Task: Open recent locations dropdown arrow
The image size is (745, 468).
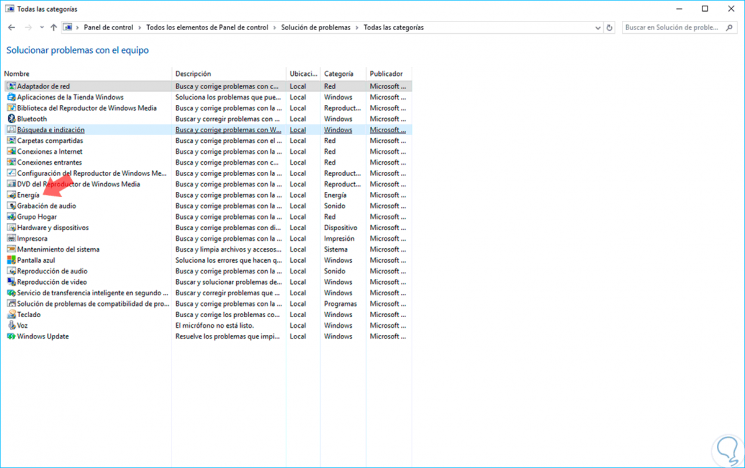Action: tap(42, 28)
